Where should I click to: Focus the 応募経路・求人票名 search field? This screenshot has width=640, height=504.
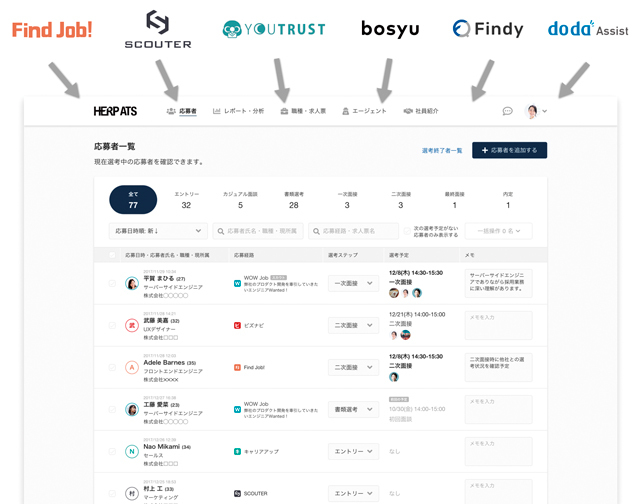[353, 231]
